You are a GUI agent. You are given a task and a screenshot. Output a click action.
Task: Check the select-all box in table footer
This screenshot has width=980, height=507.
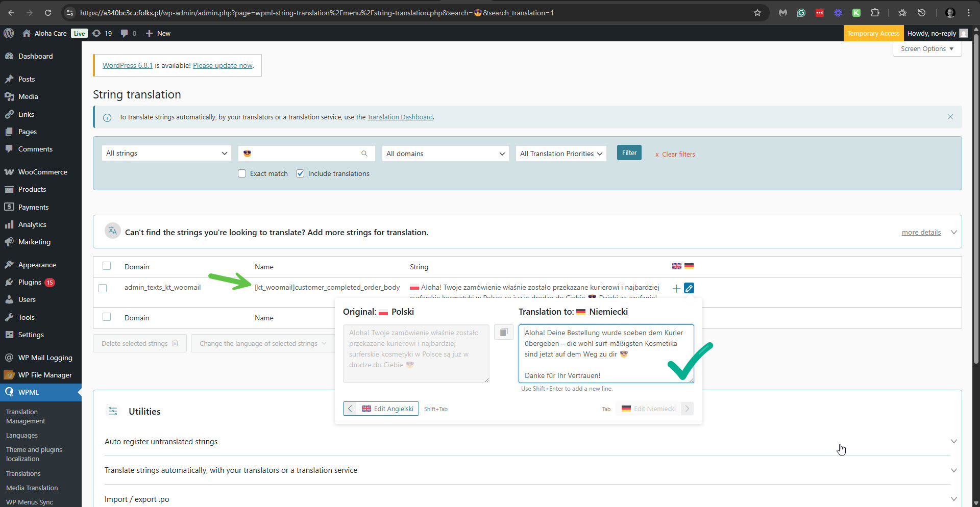(x=107, y=317)
